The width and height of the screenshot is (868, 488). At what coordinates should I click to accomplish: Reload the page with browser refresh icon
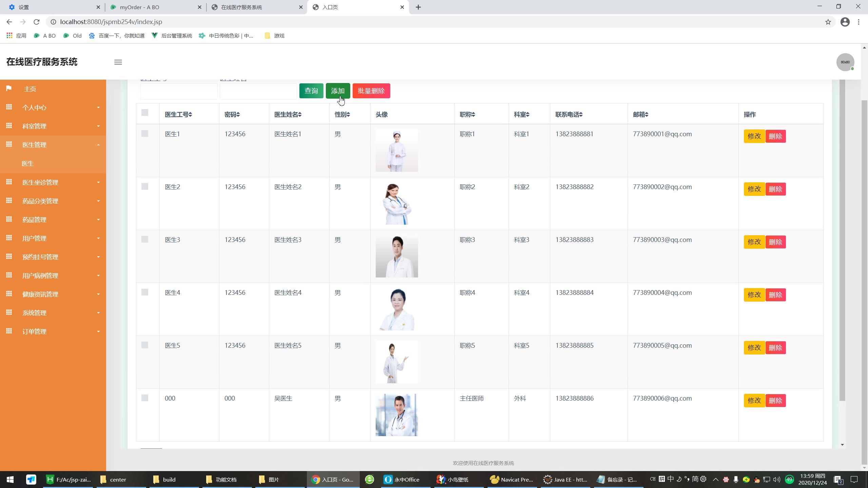pos(37,22)
